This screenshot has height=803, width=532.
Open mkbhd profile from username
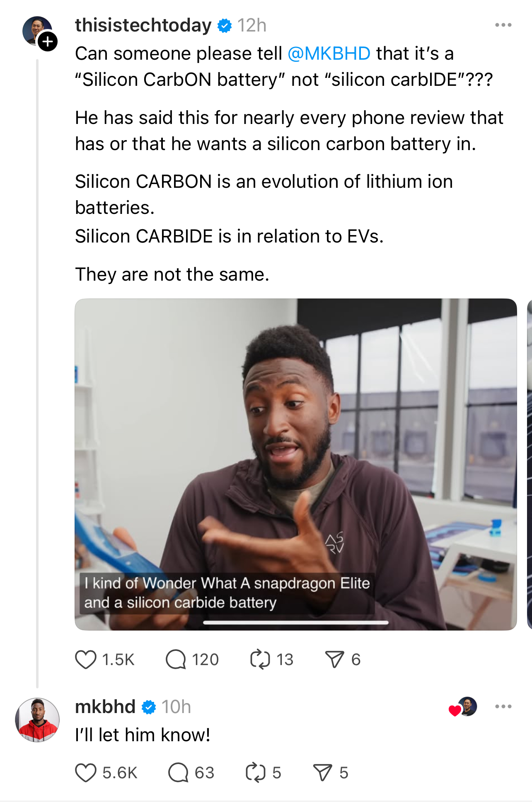point(105,706)
